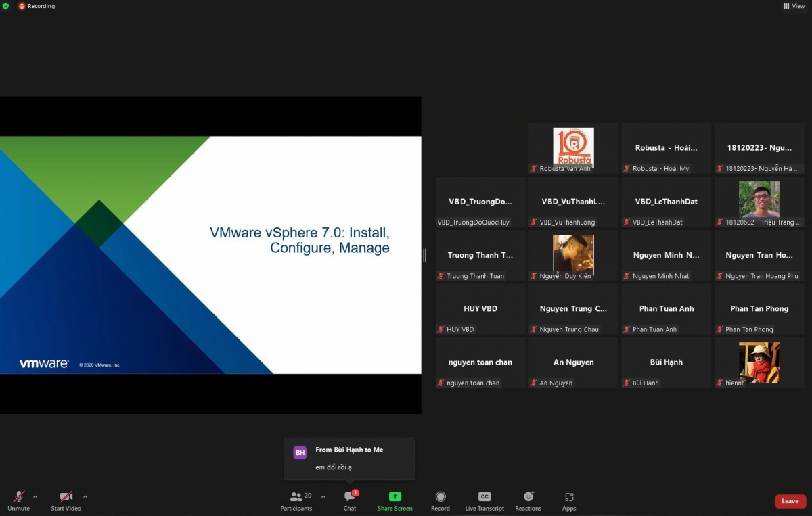Click the shared VMware vSphere slide
Screen dimensions: 812x516
pos(210,255)
